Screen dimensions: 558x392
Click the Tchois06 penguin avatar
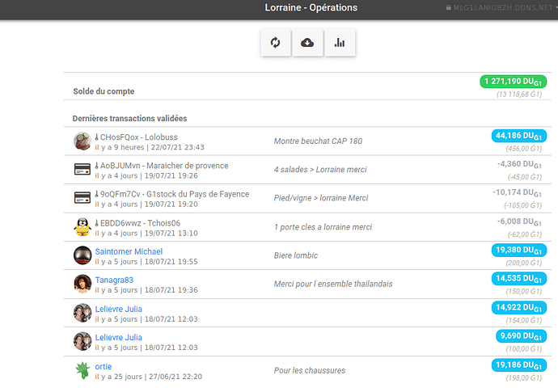tap(82, 228)
